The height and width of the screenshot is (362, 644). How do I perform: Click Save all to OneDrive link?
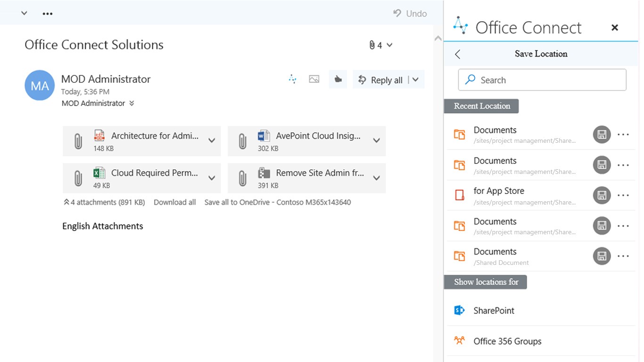click(277, 202)
